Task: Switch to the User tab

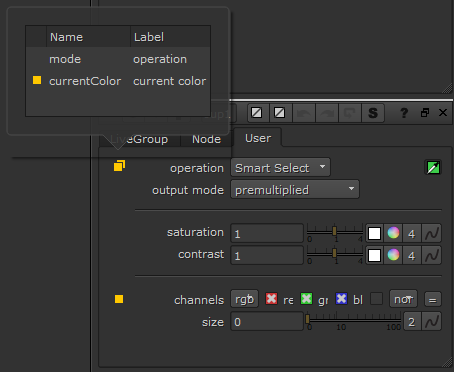Action: (258, 138)
